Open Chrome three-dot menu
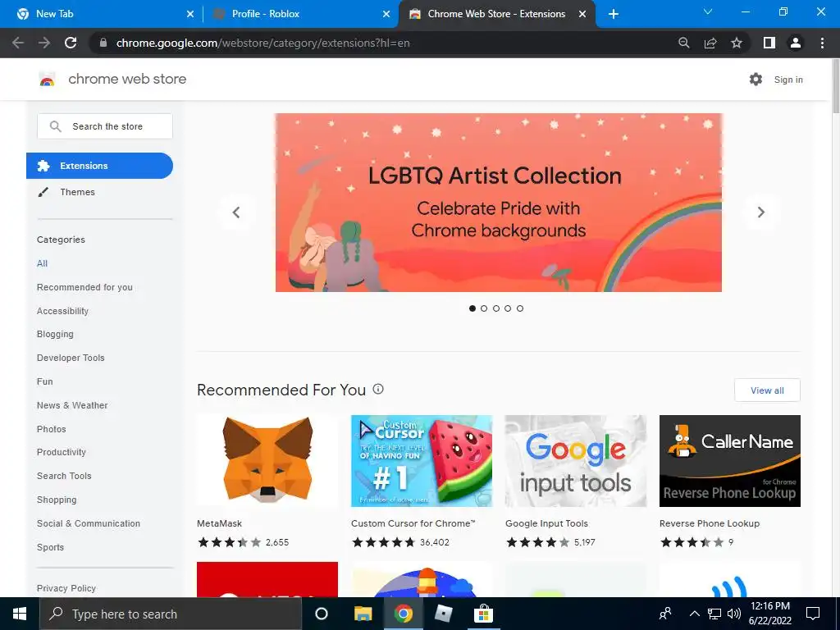This screenshot has height=630, width=840. click(822, 43)
